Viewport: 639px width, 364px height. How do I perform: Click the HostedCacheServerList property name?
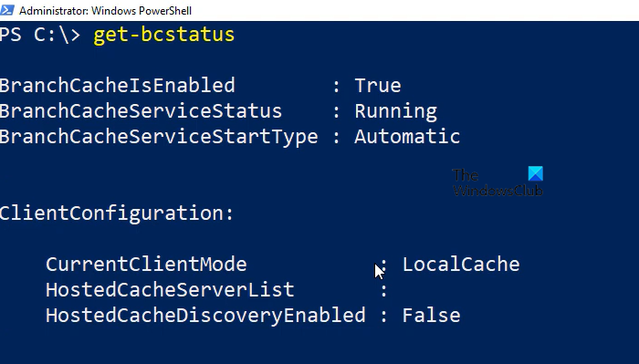(170, 290)
